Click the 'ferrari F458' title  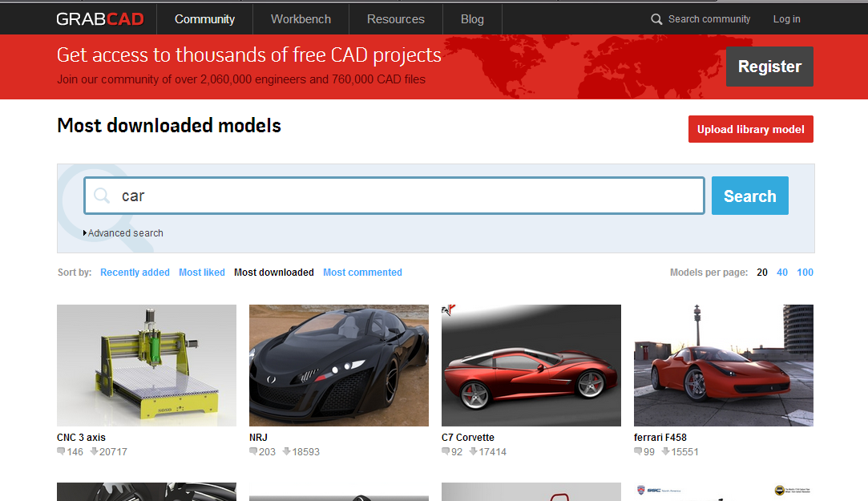[x=660, y=438]
